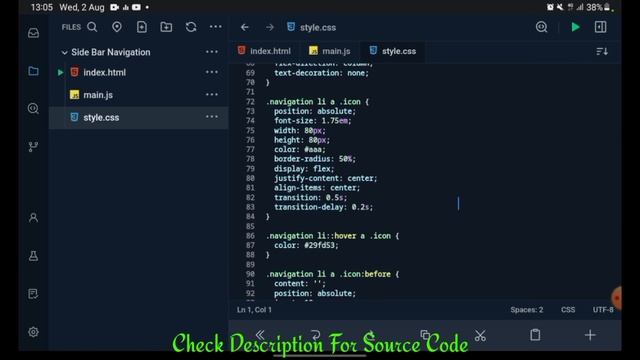Tap the 13:05 clock in status bar
640x360 pixels.
point(42,7)
